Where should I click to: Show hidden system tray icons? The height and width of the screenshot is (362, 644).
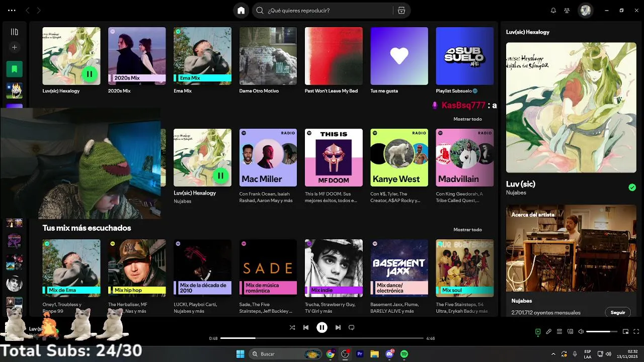point(553,354)
